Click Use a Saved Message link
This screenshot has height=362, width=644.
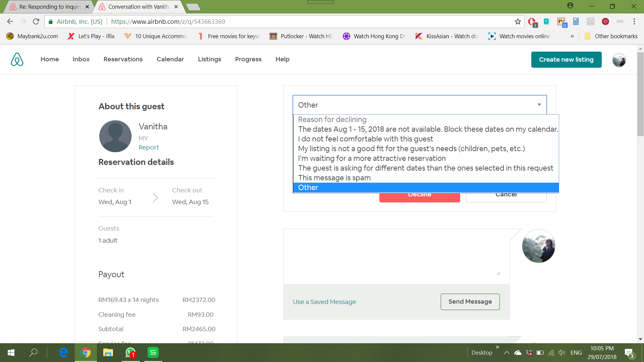[x=324, y=302]
